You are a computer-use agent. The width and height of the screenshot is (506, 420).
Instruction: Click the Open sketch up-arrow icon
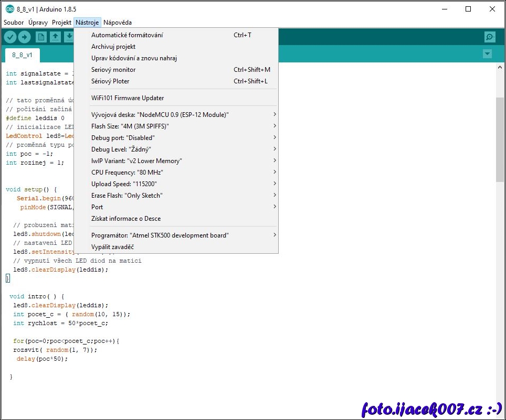point(55,37)
